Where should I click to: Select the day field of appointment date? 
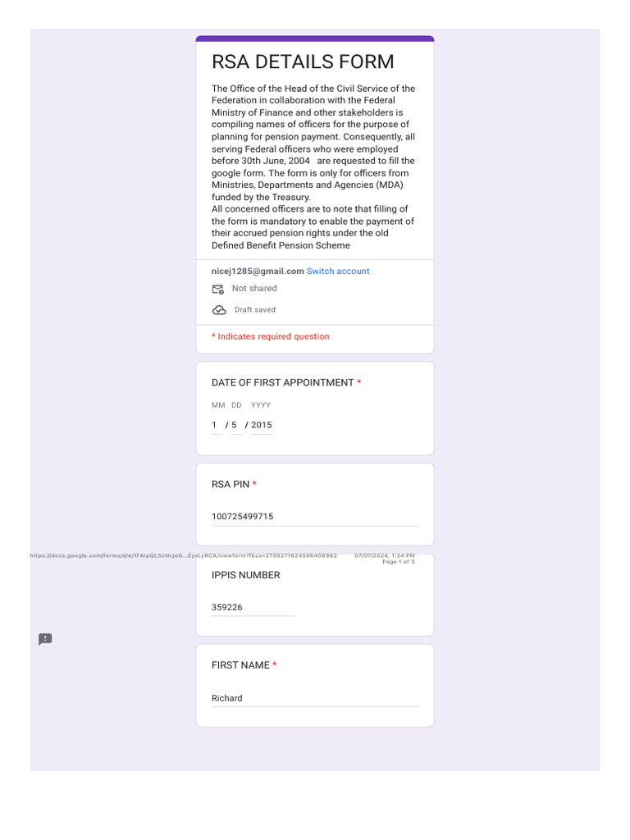[235, 425]
